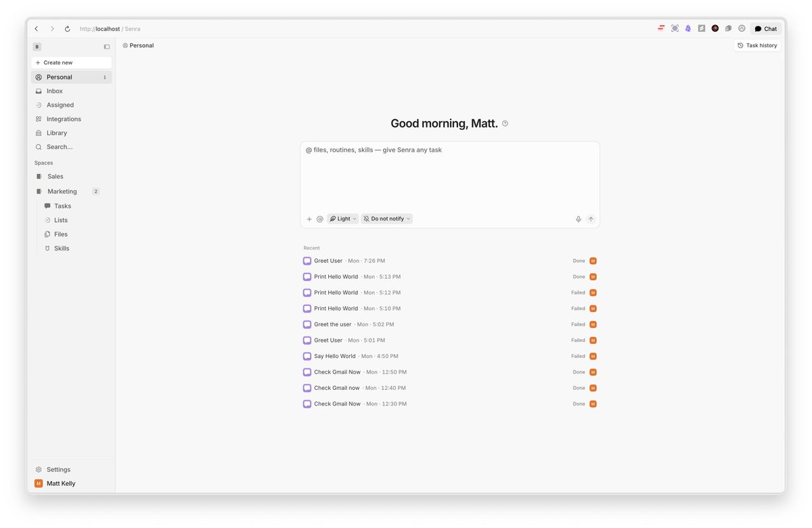Screen dimensions: 812x528
Task: Open Print Hello World task 5:10 PM
Action: pos(450,309)
